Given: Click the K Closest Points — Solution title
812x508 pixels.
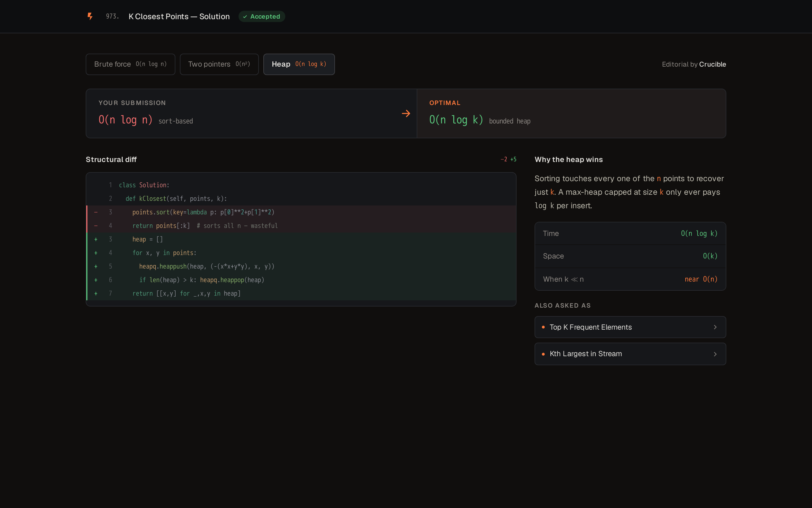Looking at the screenshot, I should point(179,16).
